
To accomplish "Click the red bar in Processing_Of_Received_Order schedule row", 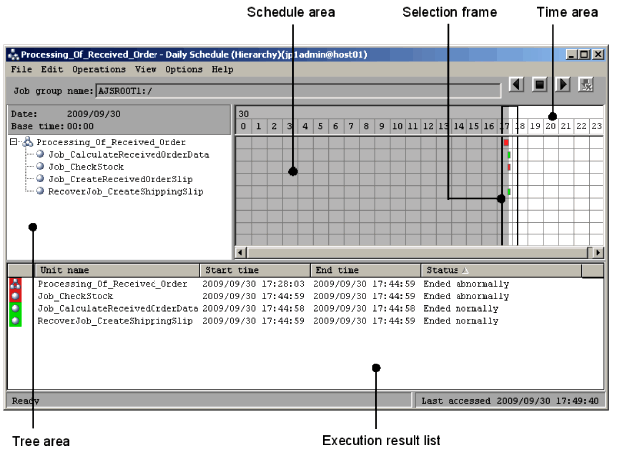I will [506, 143].
